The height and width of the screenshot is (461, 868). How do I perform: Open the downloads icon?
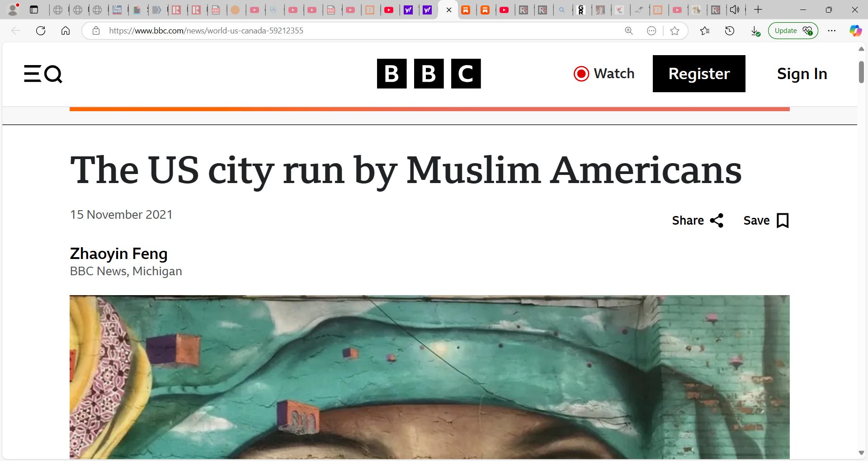pyautogui.click(x=755, y=31)
